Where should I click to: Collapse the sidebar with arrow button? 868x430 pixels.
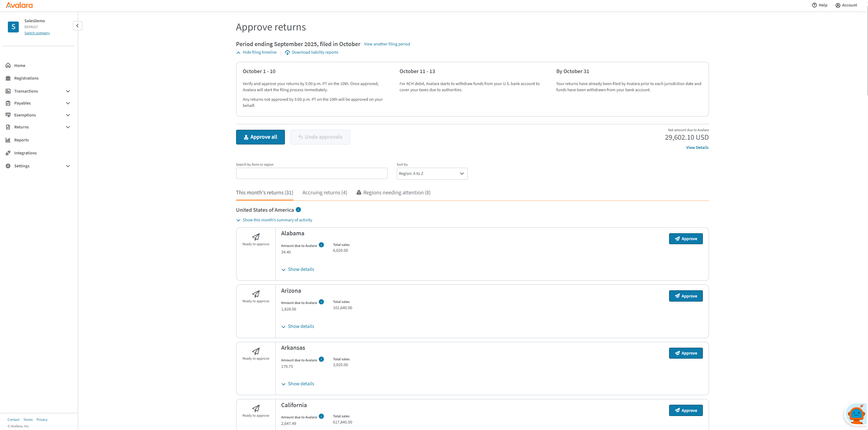(77, 26)
